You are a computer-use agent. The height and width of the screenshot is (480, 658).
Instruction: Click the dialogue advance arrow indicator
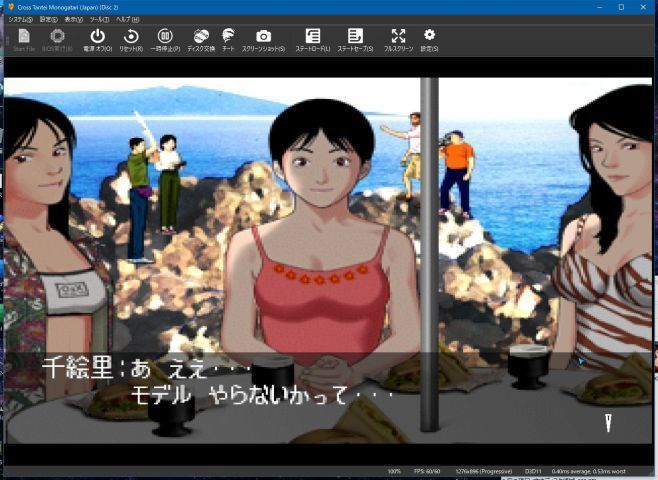[608, 423]
